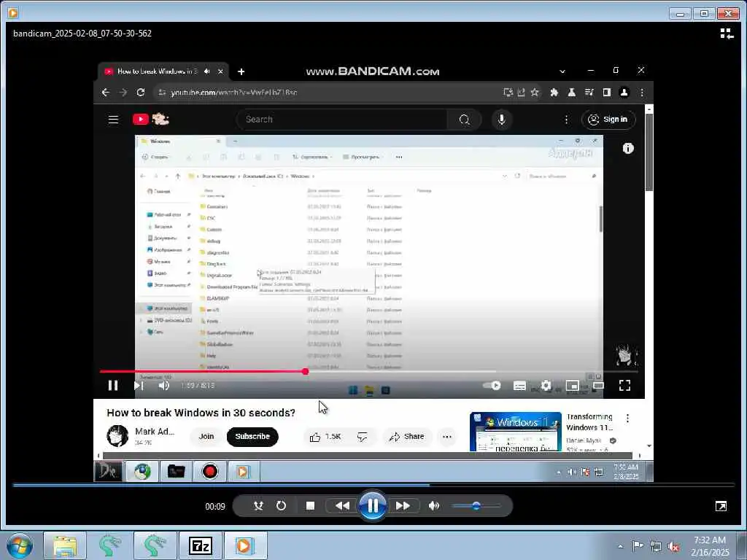Click the Subscribe button

pyautogui.click(x=252, y=437)
